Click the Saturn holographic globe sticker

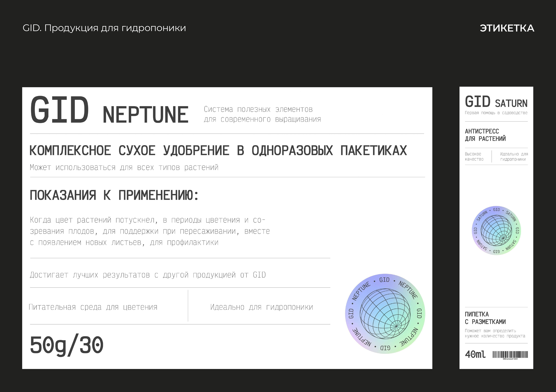coord(496,231)
